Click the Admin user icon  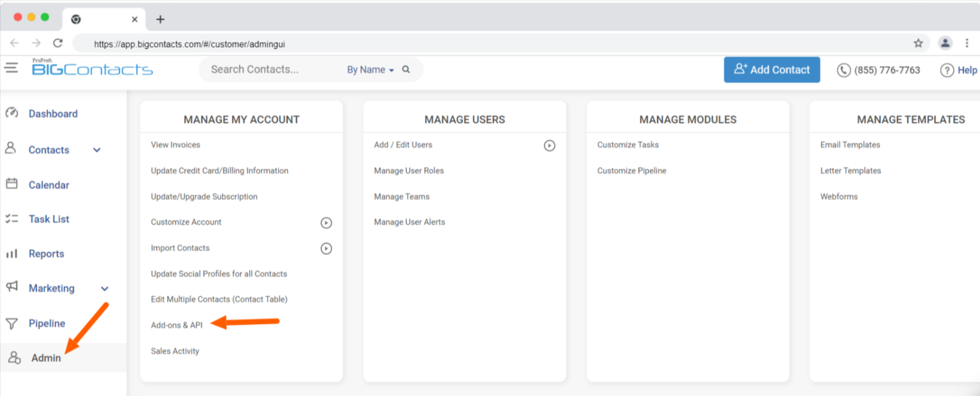coord(14,358)
